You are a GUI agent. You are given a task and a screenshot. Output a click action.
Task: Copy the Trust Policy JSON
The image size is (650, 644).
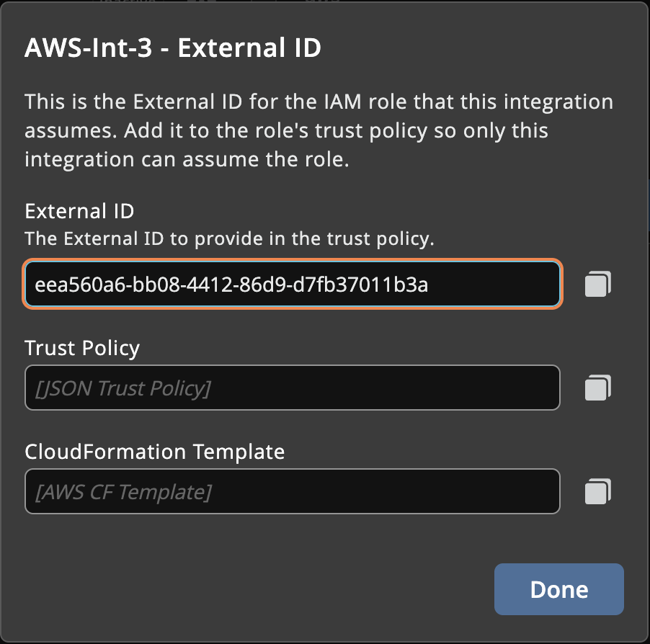[598, 388]
